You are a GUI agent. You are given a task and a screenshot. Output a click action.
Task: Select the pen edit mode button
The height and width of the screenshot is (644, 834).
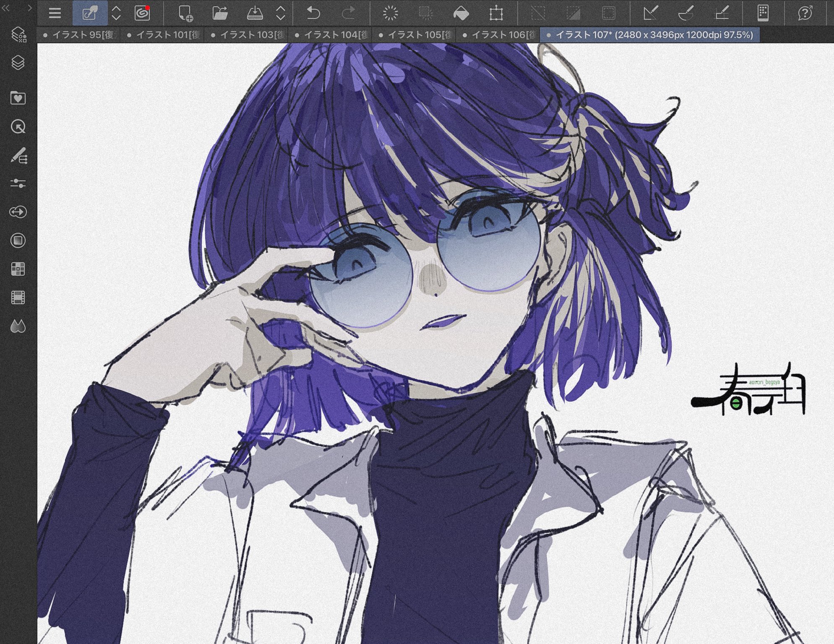point(90,13)
